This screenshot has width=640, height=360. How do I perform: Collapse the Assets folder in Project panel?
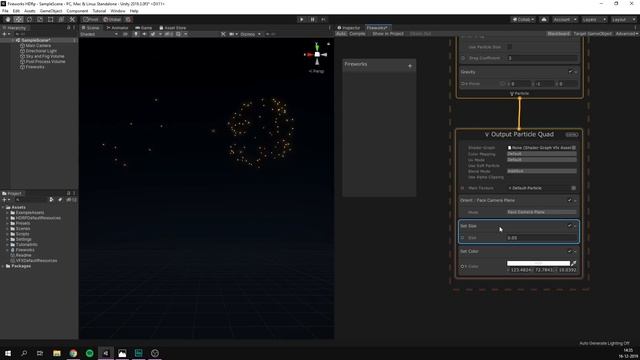3,207
